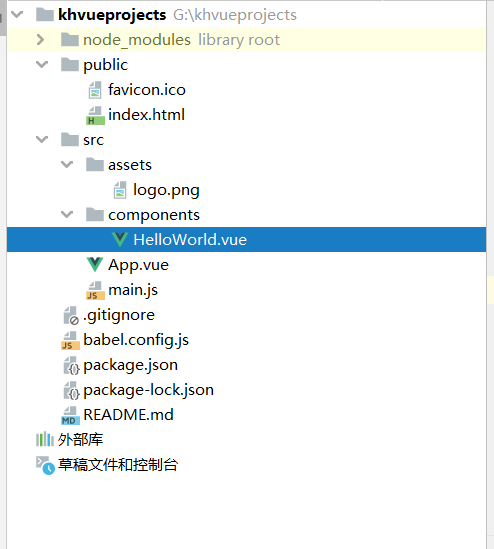Click the node_modules folder icon
Screen dimensions: 494x549
click(70, 40)
